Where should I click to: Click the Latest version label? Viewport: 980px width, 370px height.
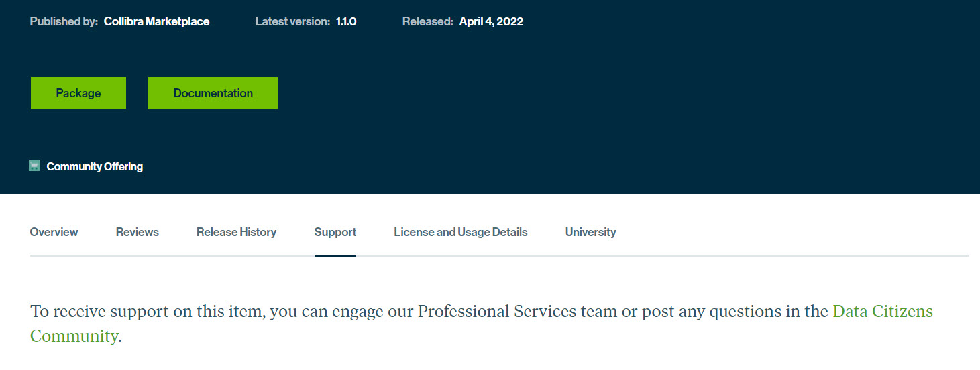click(292, 21)
